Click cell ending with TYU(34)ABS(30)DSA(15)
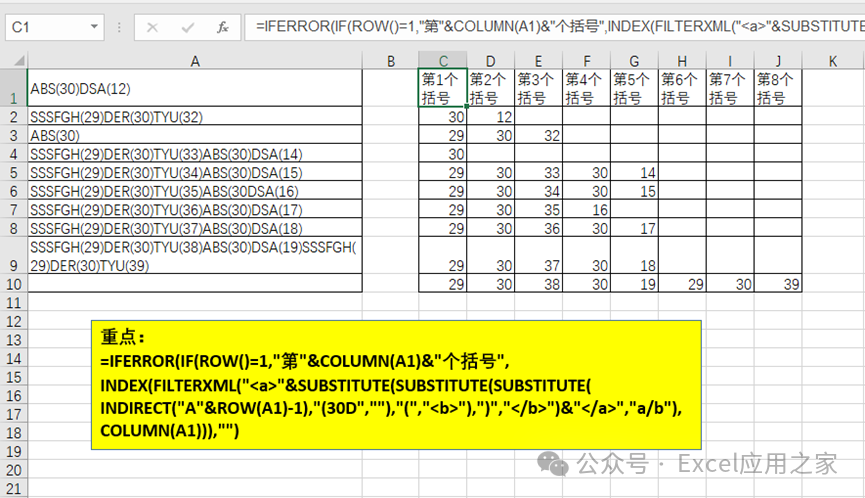 click(x=195, y=173)
